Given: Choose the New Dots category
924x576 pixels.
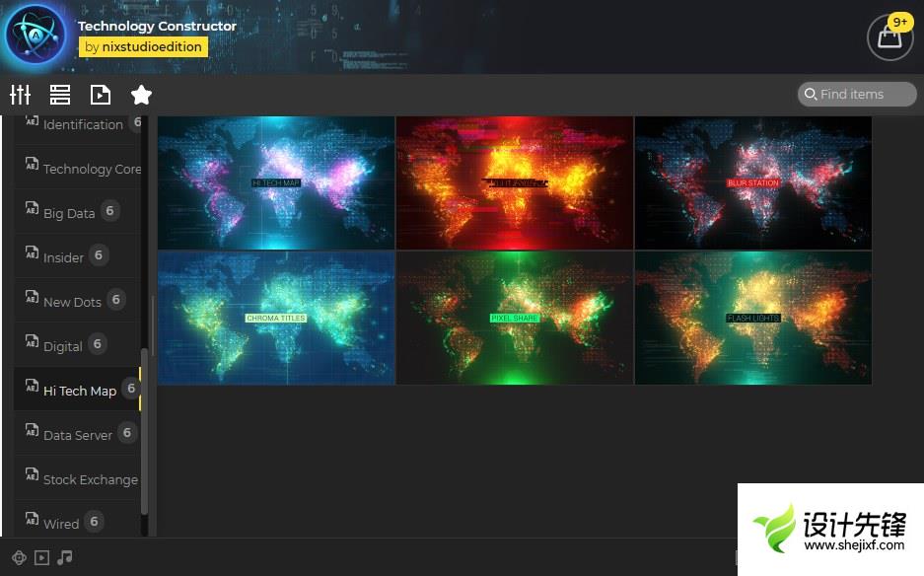Looking at the screenshot, I should 72,302.
